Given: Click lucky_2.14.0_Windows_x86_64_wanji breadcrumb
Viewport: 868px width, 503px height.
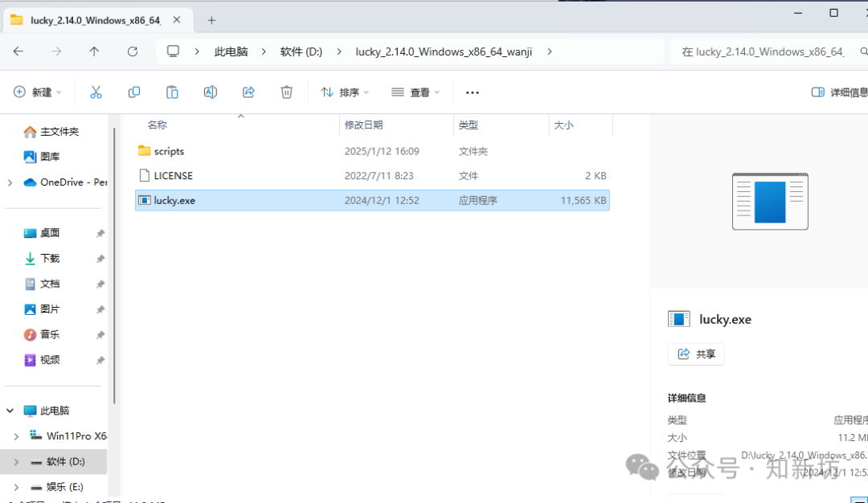Looking at the screenshot, I should (444, 51).
